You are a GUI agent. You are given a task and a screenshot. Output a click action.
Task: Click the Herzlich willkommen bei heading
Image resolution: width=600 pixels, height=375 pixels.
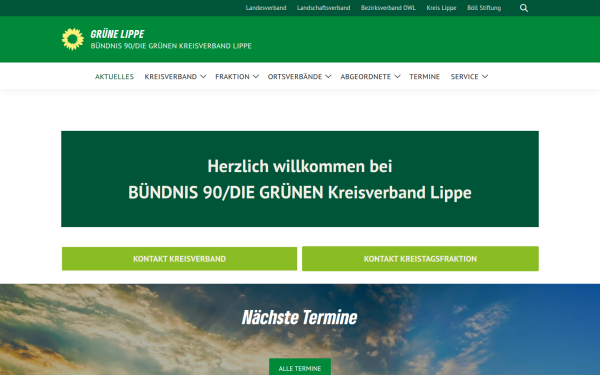pyautogui.click(x=300, y=166)
